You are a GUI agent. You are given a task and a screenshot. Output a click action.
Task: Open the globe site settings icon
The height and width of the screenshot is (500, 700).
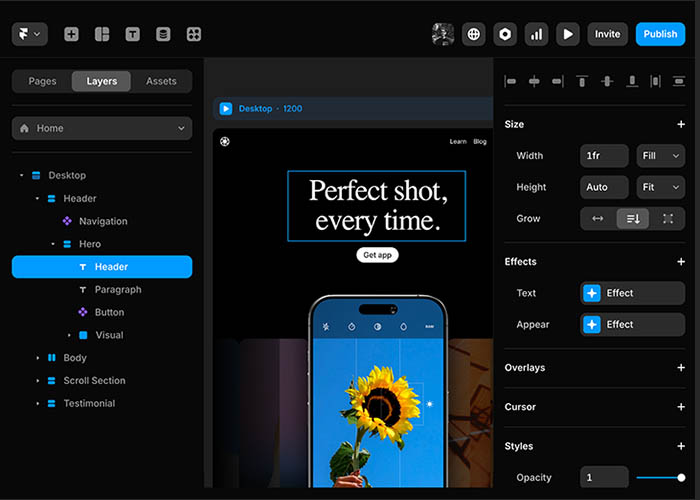(x=474, y=34)
